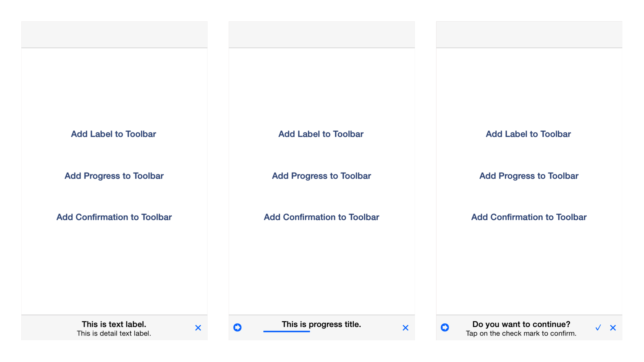Tap Add Confirmation to Toolbar in left screen
Viewport: 644px width, 362px height.
tap(114, 217)
